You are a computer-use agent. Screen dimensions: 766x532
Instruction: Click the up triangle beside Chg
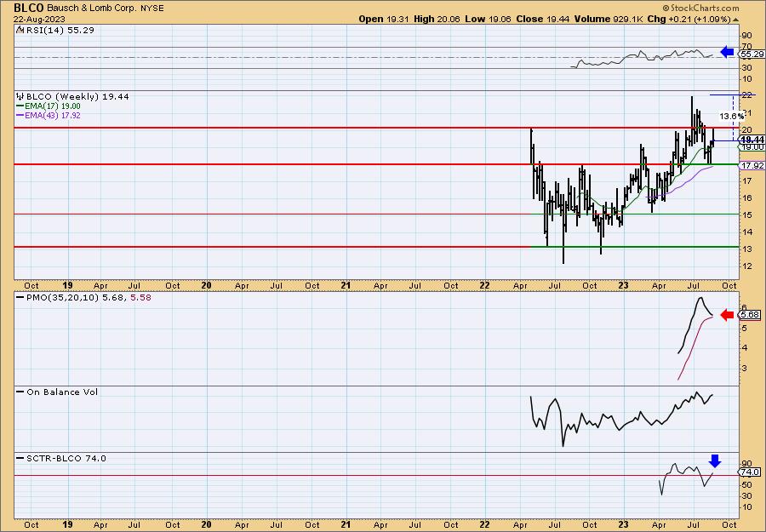click(x=735, y=20)
